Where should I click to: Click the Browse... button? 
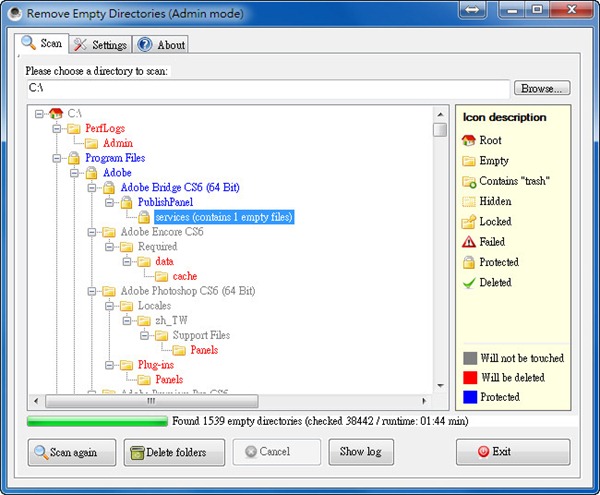(542, 88)
